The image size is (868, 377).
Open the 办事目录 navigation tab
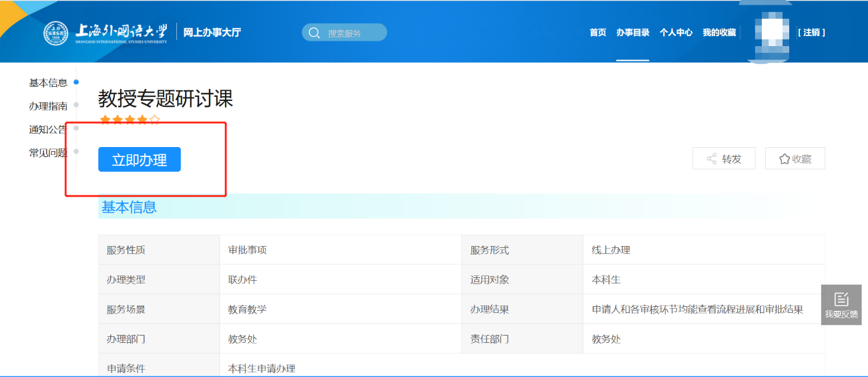pos(632,33)
